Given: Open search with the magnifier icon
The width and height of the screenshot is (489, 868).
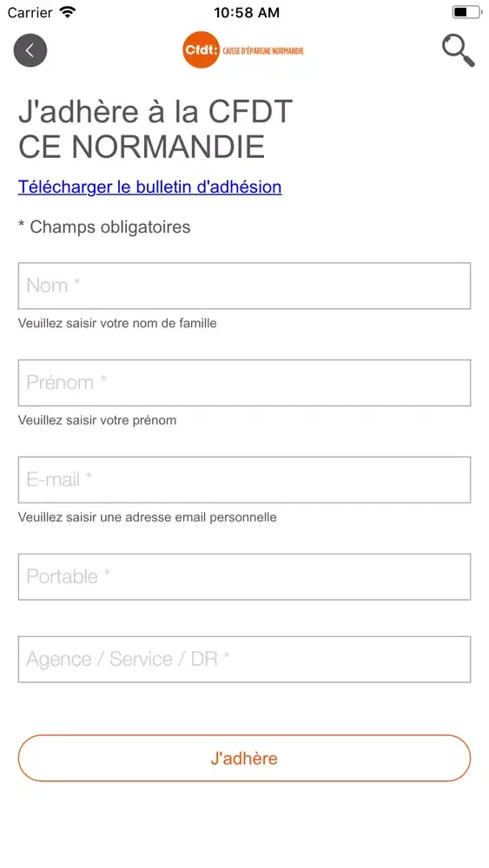Looking at the screenshot, I should [x=458, y=50].
